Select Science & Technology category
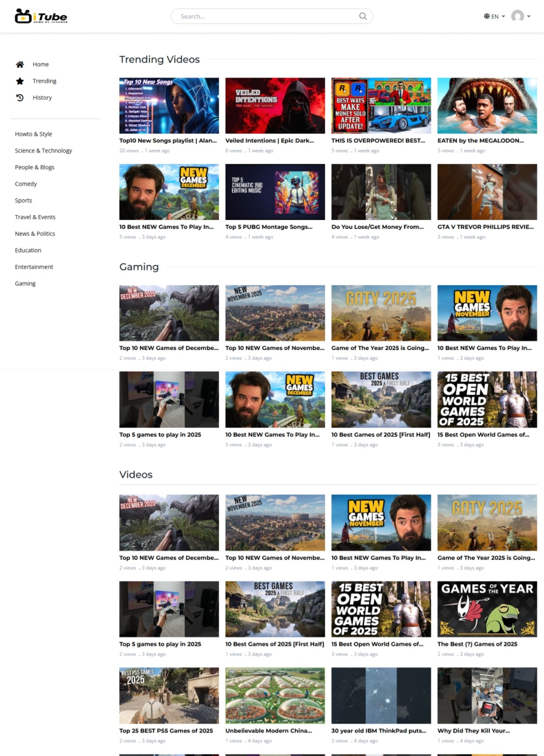Image resolution: width=544 pixels, height=756 pixels. click(43, 150)
